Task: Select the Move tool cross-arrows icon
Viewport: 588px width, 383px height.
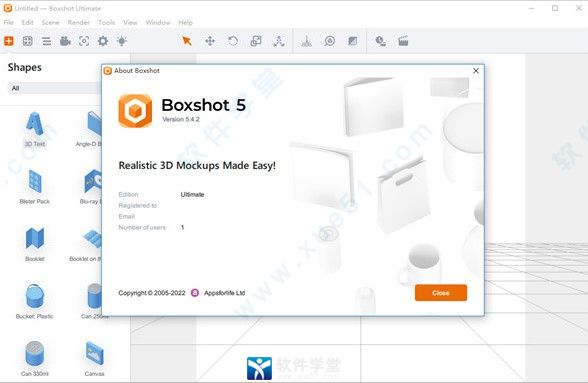Action: pos(210,41)
